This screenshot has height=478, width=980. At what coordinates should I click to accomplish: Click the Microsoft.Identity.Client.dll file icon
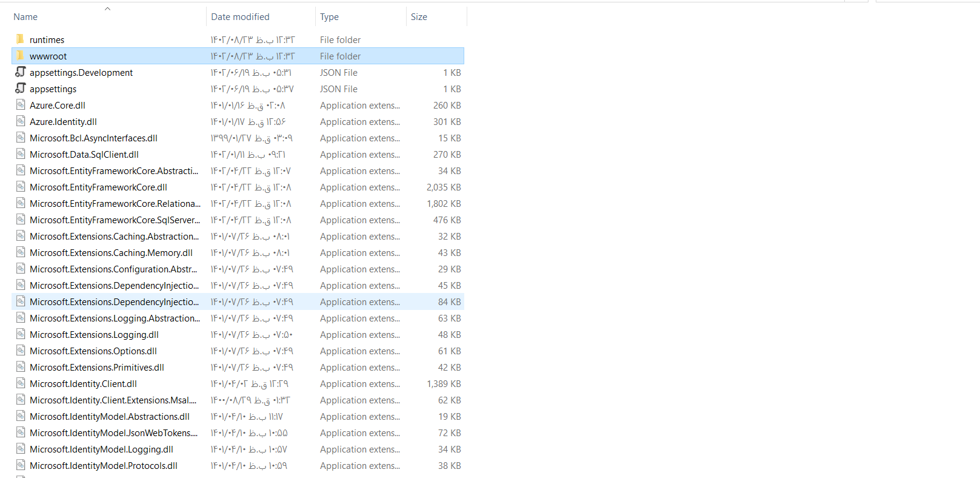pyautogui.click(x=21, y=383)
